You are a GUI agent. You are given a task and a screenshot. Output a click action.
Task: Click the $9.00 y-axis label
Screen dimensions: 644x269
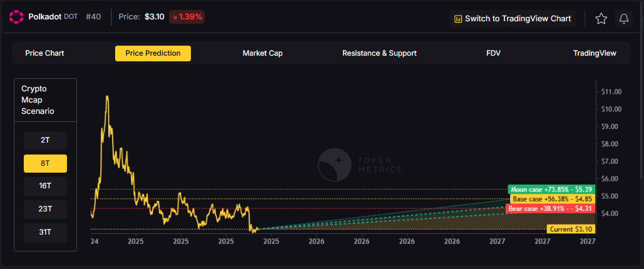pos(611,126)
